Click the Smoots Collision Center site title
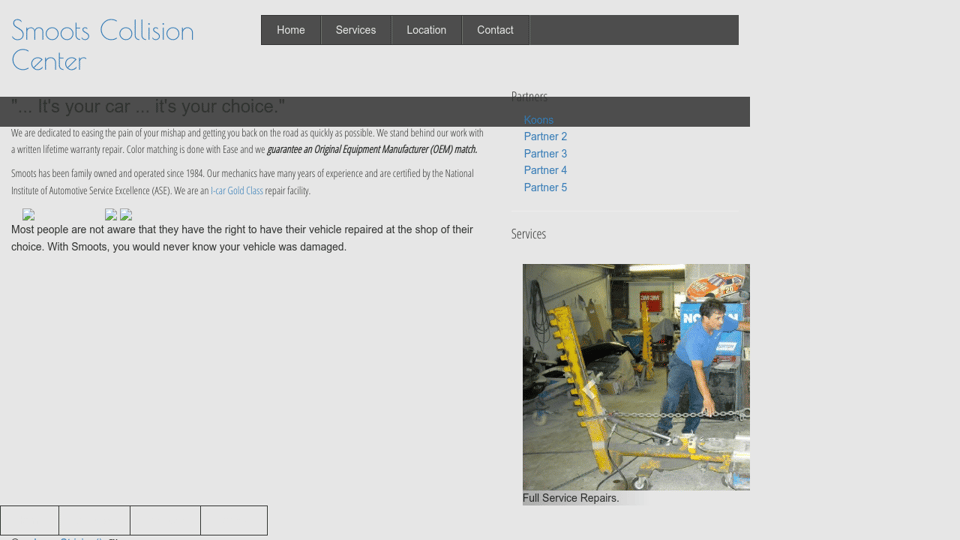Viewport: 960px width, 540px height. pyautogui.click(x=102, y=45)
